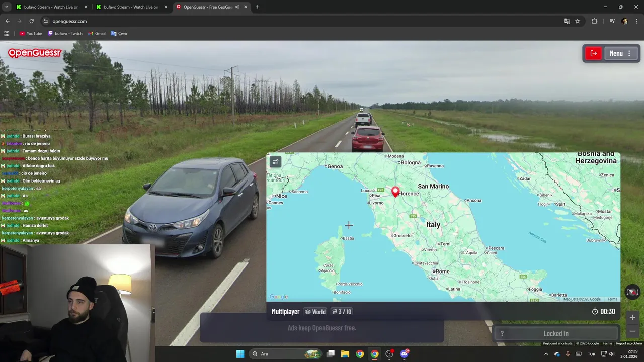
Task: Click the question mark help icon
Action: [x=502, y=333]
